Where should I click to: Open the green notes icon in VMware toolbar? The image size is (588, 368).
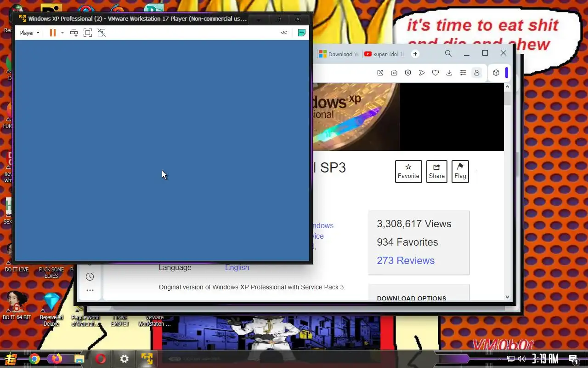point(302,33)
